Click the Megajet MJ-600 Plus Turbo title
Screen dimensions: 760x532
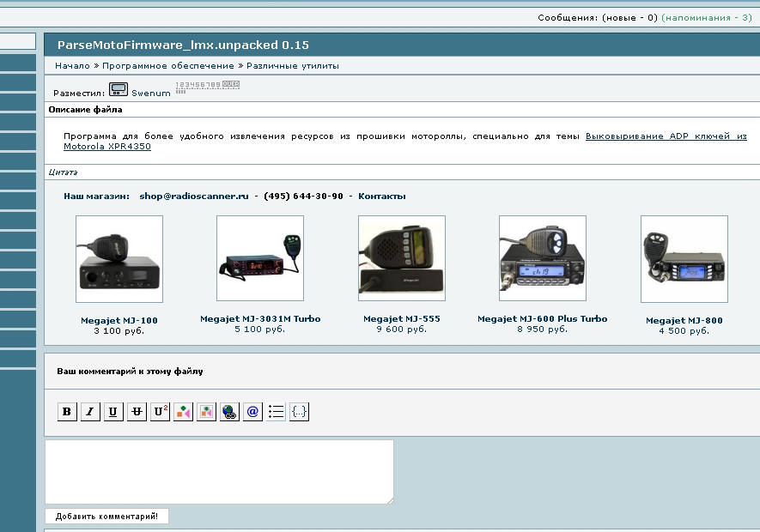[x=543, y=319]
